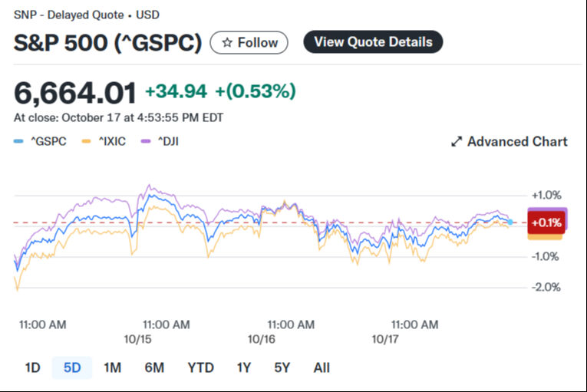Show the All time range chart

point(322,367)
